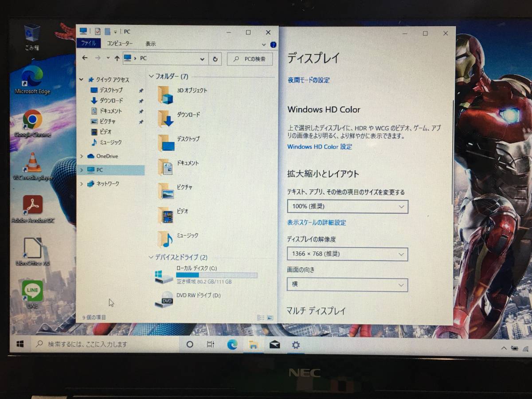Open 夜間モードの設定 link

pos(309,80)
